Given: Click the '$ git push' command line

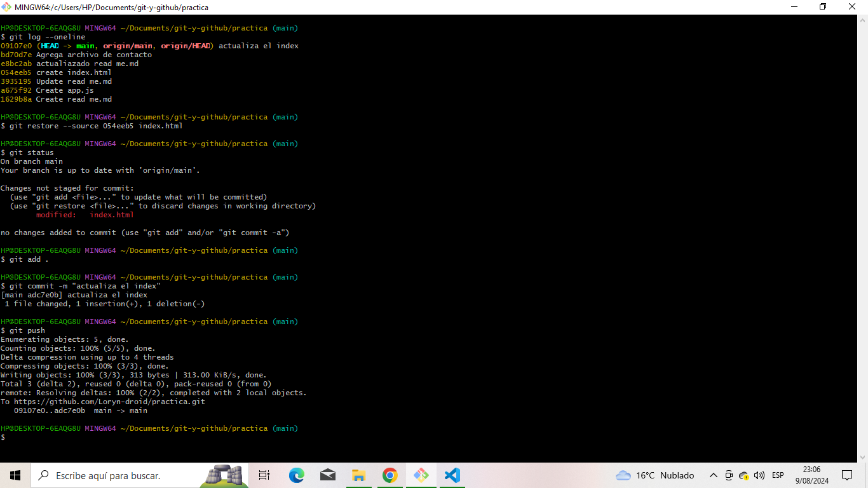Looking at the screenshot, I should [x=23, y=330].
